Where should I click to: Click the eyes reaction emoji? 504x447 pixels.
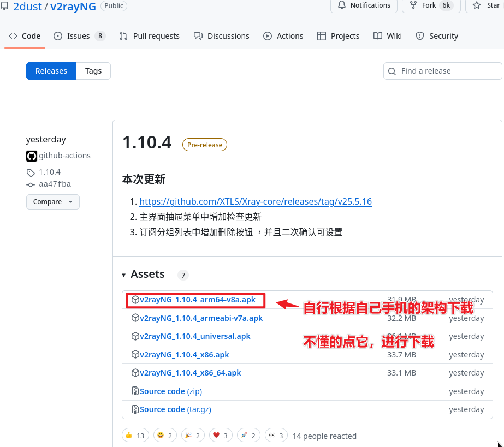pos(271,436)
